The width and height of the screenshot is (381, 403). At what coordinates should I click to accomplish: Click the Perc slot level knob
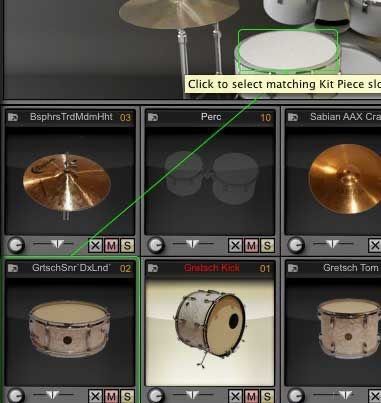pyautogui.click(x=156, y=245)
